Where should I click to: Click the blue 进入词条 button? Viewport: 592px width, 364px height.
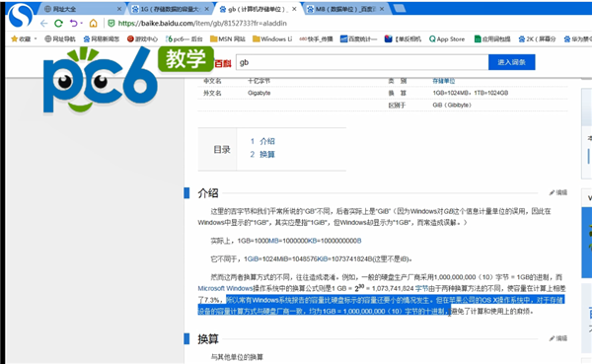pyautogui.click(x=511, y=62)
